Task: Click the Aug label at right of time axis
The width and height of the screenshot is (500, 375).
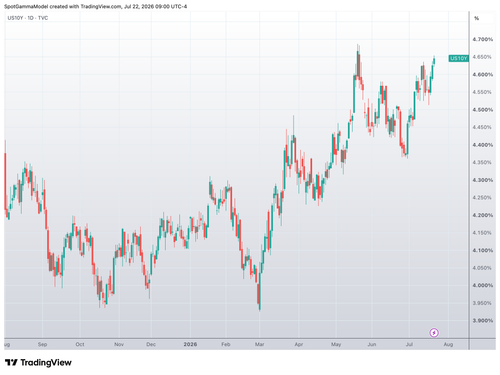Action: [x=448, y=344]
